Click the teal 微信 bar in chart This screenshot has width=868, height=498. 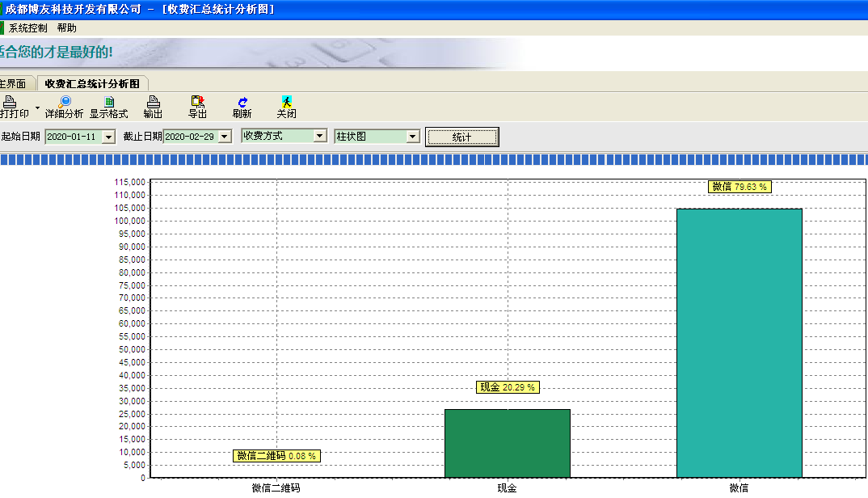pos(739,343)
